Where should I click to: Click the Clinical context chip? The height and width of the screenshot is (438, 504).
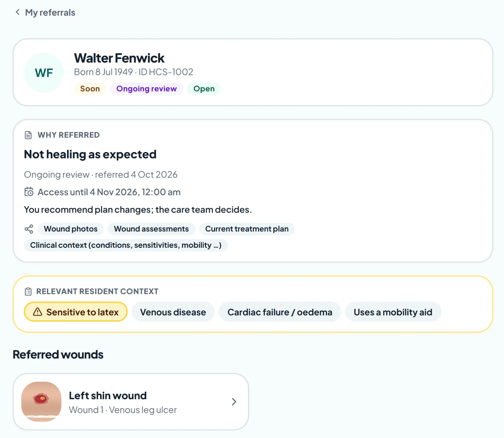126,245
